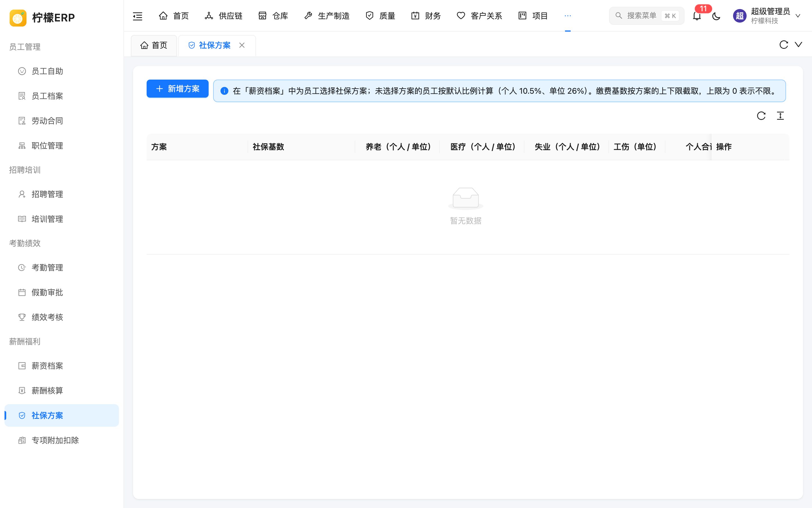Screen dimensions: 812x508
Task: Show more top menu items
Action: [x=568, y=16]
